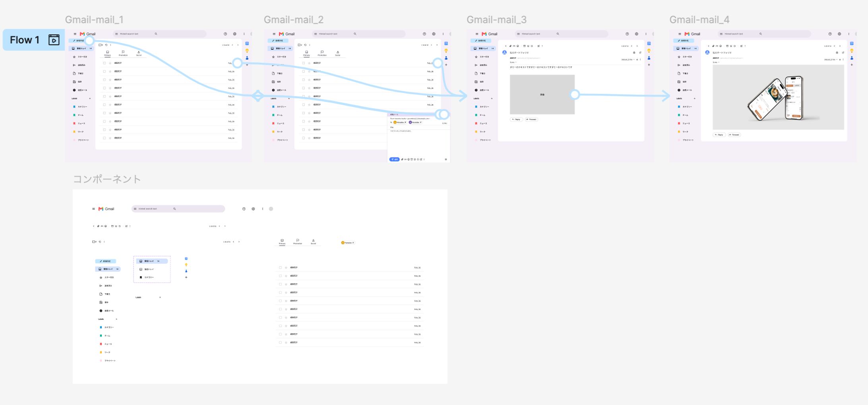Click the blue Contacts person icon in component frame
Image resolution: width=868 pixels, height=405 pixels.
(186, 271)
